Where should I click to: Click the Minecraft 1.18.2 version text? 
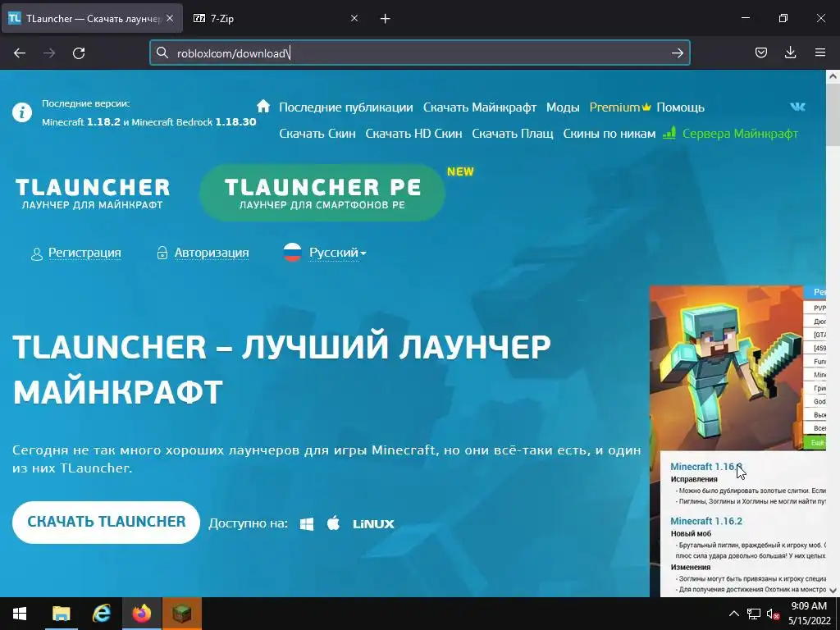click(x=81, y=122)
